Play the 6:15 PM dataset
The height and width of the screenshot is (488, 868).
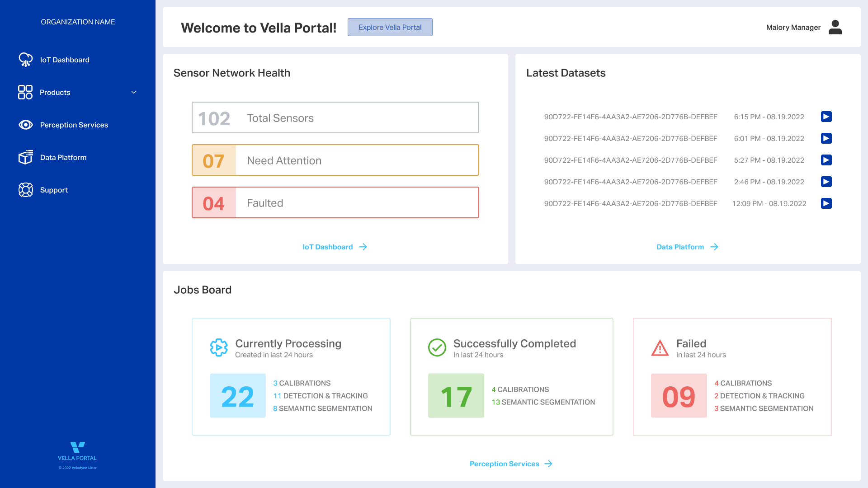tap(826, 117)
